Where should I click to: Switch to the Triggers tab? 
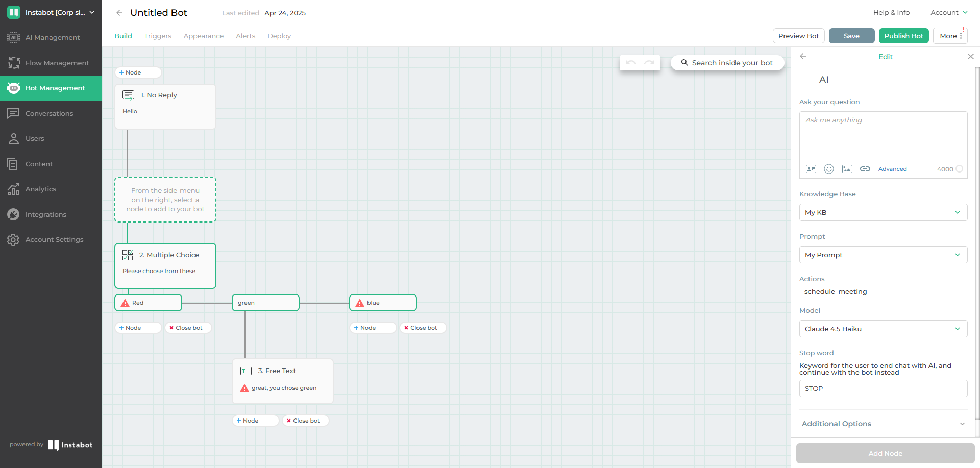pos(158,36)
